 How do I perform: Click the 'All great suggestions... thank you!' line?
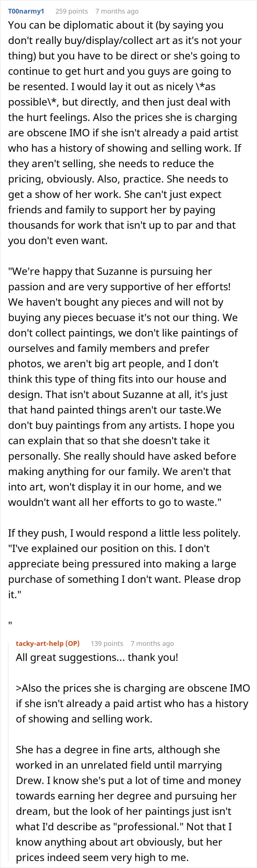[97, 657]
